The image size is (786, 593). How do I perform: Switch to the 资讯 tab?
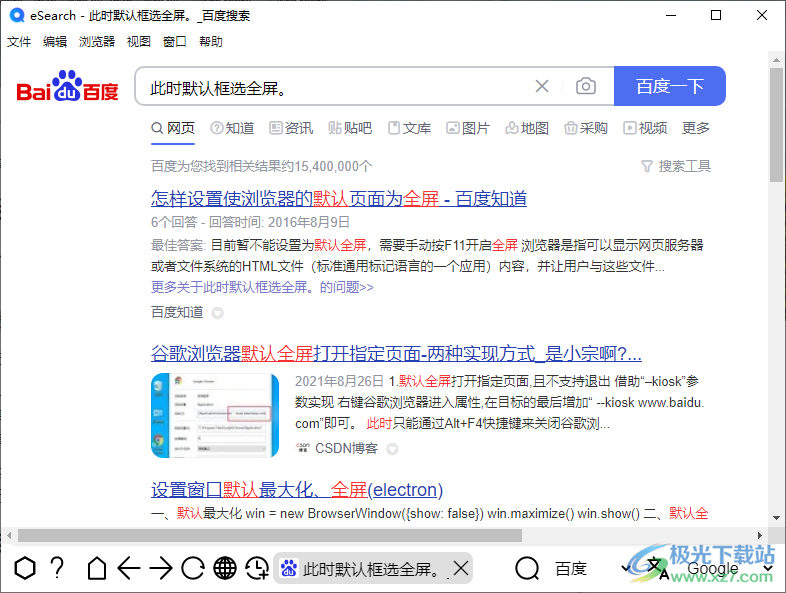[291, 128]
